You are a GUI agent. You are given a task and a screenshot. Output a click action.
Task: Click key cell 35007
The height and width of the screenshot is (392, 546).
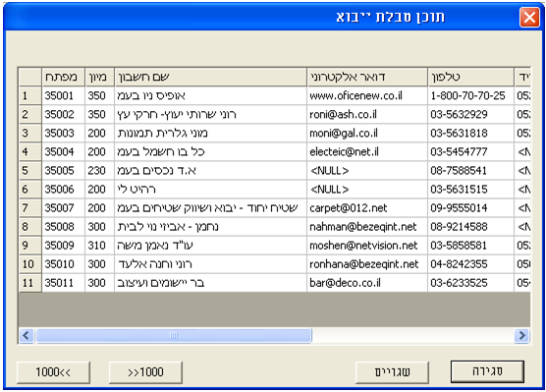64,208
